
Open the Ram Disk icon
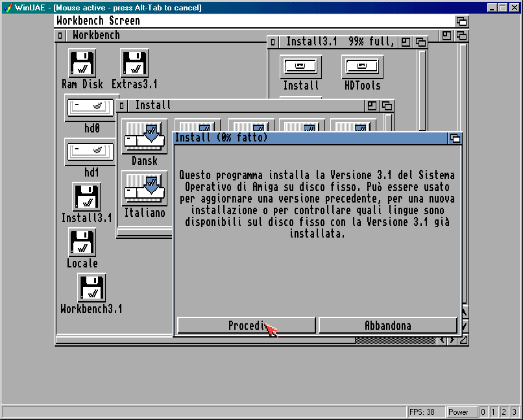pos(82,64)
